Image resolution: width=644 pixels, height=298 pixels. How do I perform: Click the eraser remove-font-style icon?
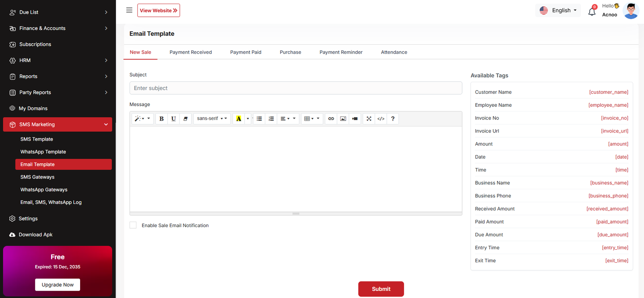(x=186, y=119)
